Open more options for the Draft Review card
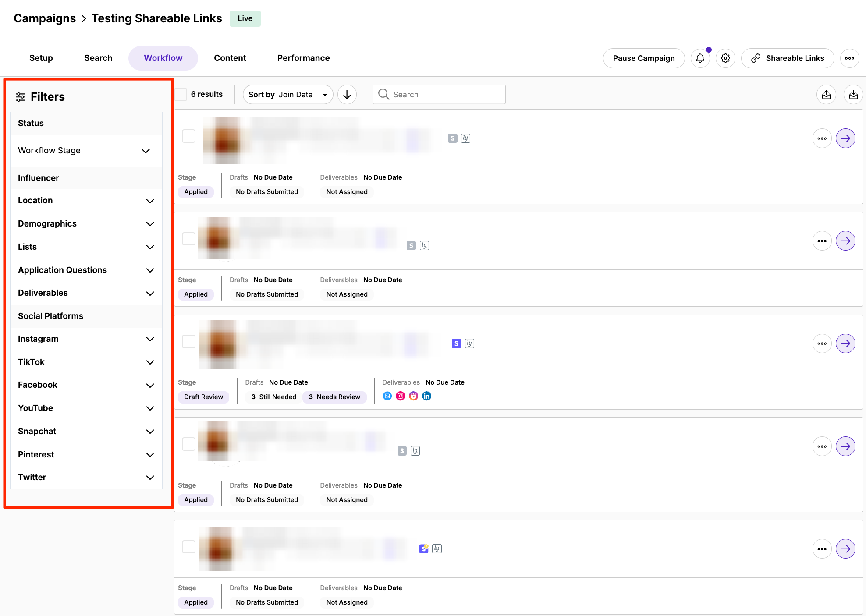Screen dimensions: 866x616 click(822, 343)
